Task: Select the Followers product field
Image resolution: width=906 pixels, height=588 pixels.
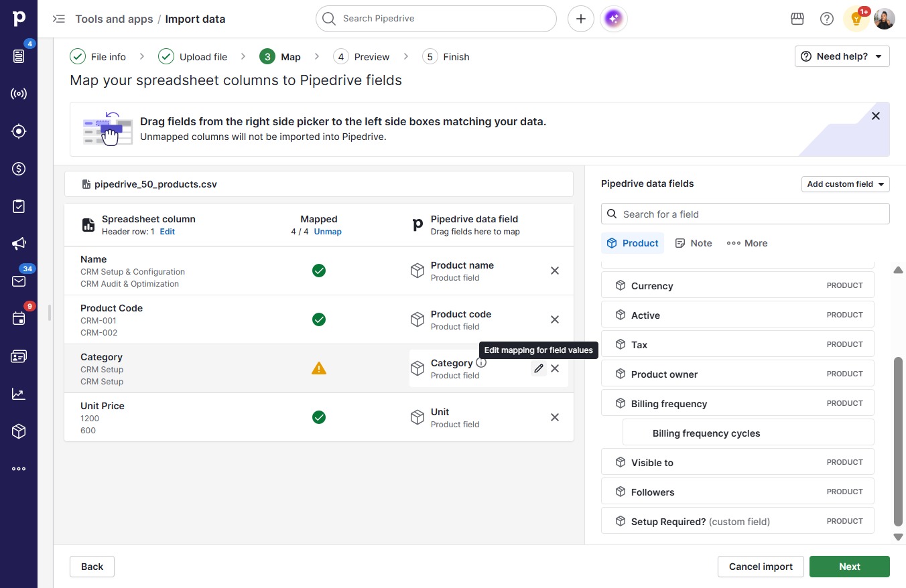Action: [738, 492]
